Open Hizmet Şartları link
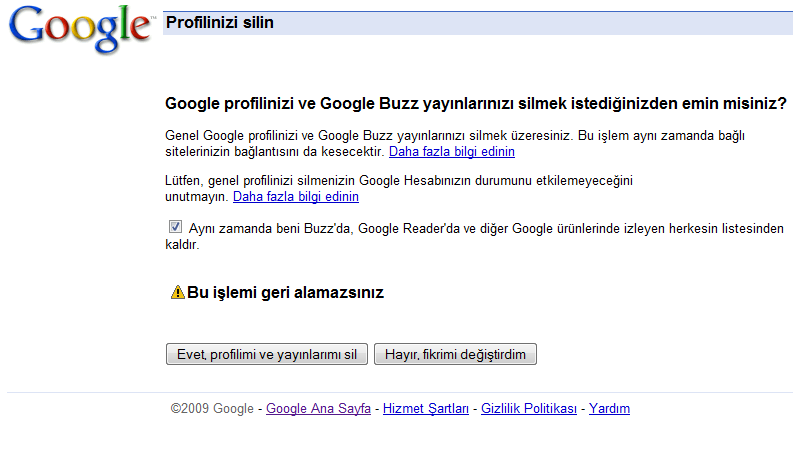 [425, 409]
